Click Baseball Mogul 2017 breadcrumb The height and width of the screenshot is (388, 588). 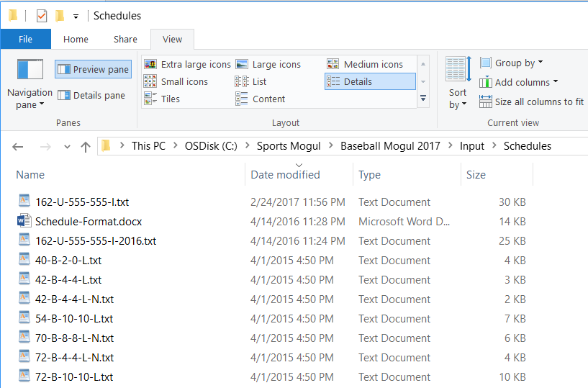(x=390, y=146)
